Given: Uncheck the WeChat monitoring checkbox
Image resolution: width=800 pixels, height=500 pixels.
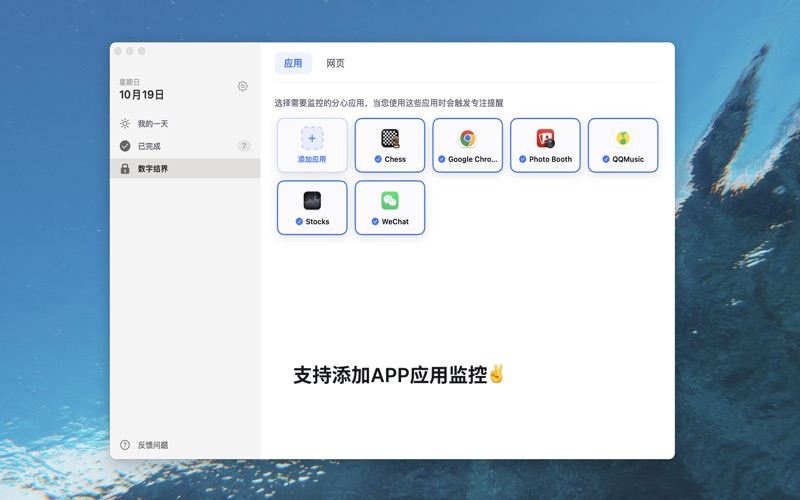Looking at the screenshot, I should point(375,222).
